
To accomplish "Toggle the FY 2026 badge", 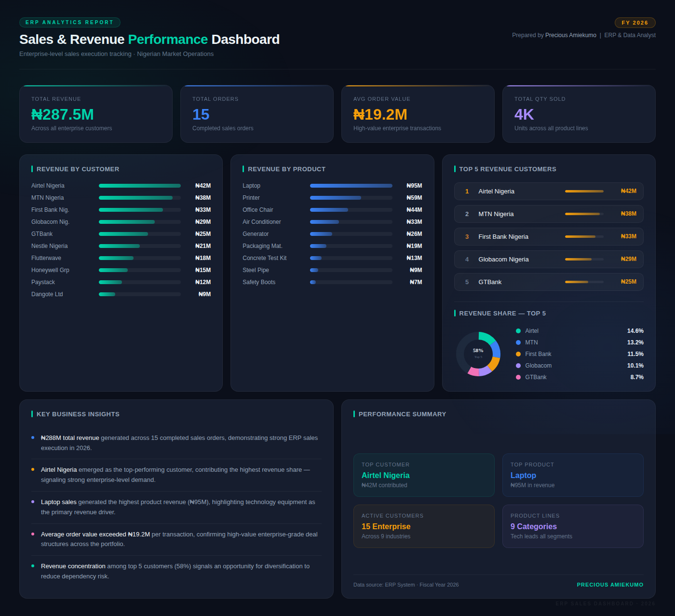I will pyautogui.click(x=635, y=22).
